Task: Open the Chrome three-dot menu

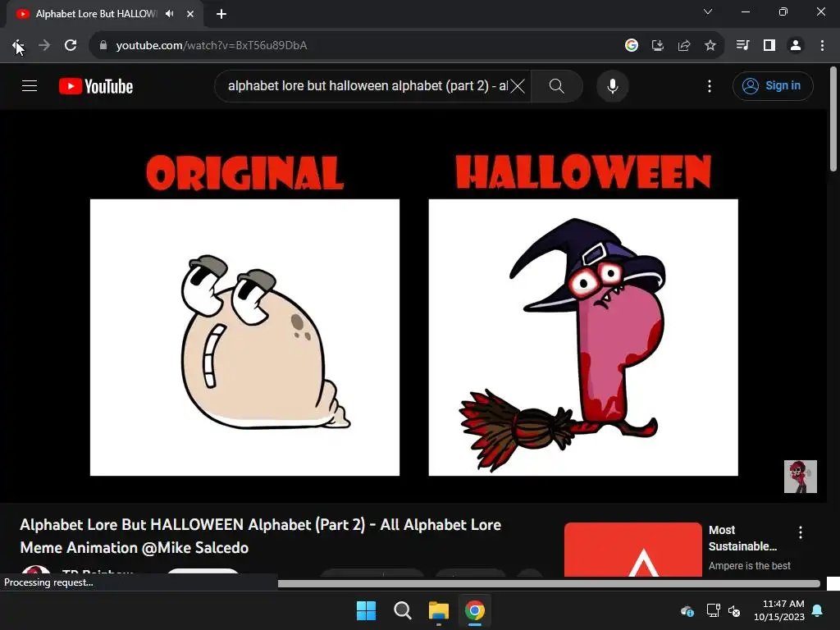Action: click(x=822, y=46)
